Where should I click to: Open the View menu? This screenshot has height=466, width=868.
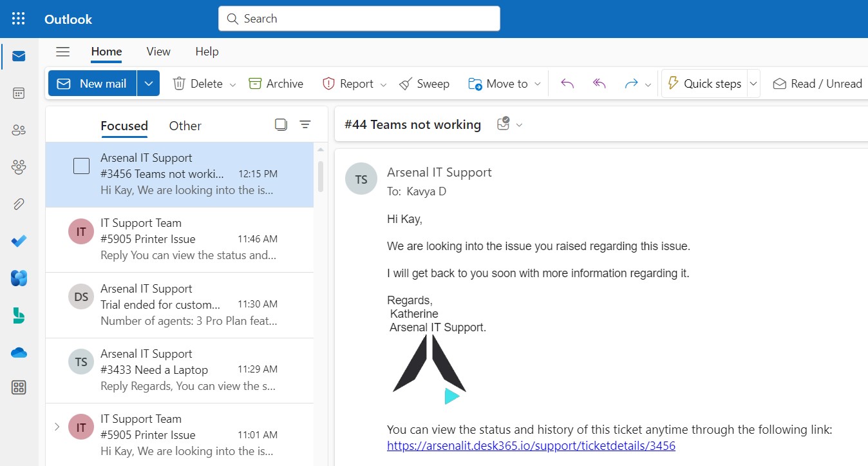158,52
